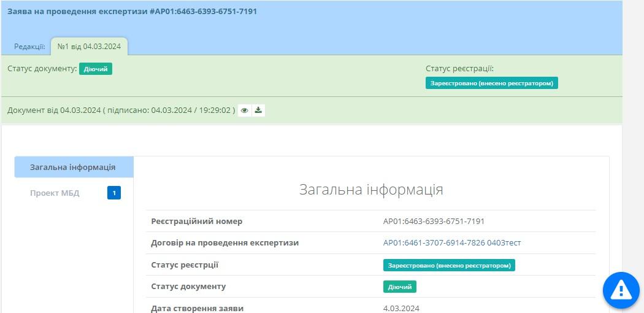Screen dimensions: 644x313
Task: Download the signed document via download icon
Action: [258, 110]
